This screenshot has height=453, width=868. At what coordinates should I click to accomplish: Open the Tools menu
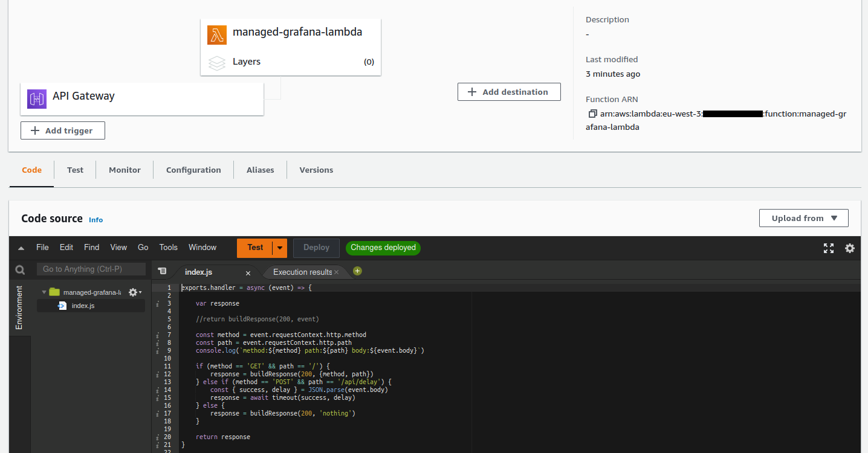click(169, 248)
